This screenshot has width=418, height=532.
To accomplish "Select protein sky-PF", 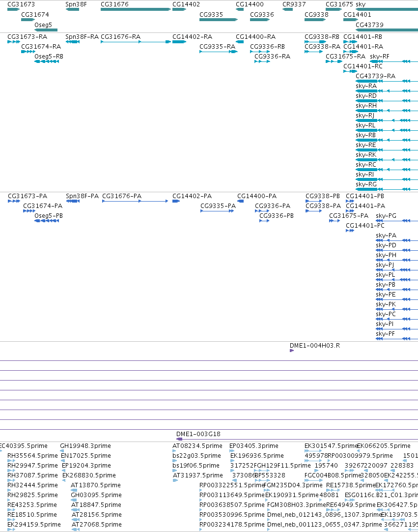I will [x=386, y=334].
